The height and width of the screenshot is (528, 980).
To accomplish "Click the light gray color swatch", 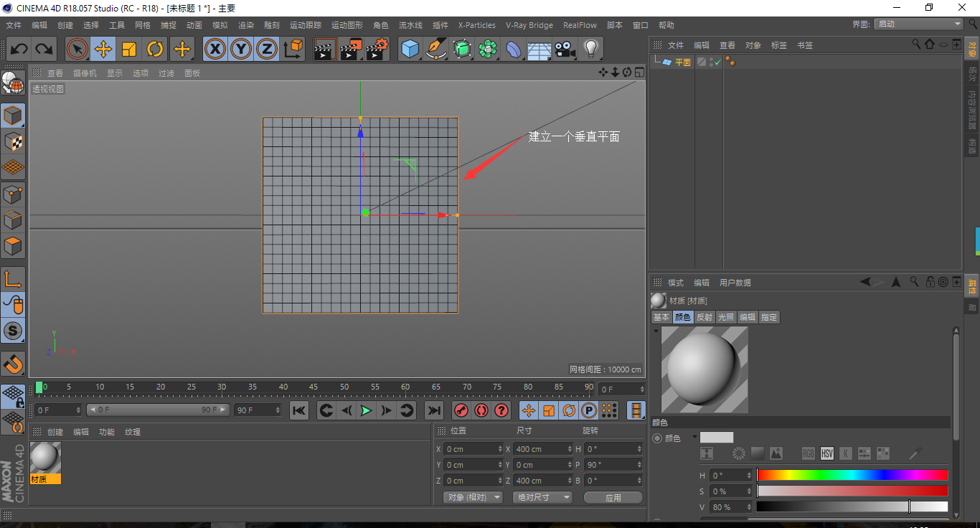I will [x=717, y=438].
